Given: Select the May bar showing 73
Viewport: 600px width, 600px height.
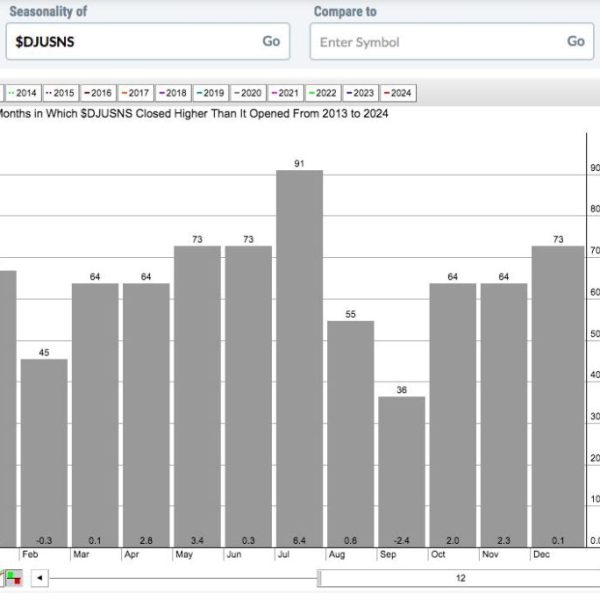Looking at the screenshot, I should (x=197, y=396).
